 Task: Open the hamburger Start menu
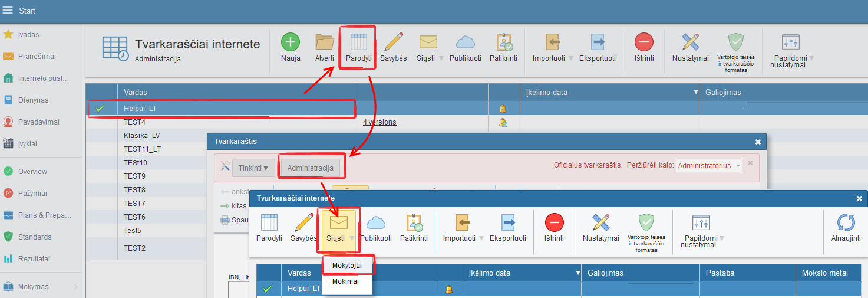pyautogui.click(x=8, y=11)
